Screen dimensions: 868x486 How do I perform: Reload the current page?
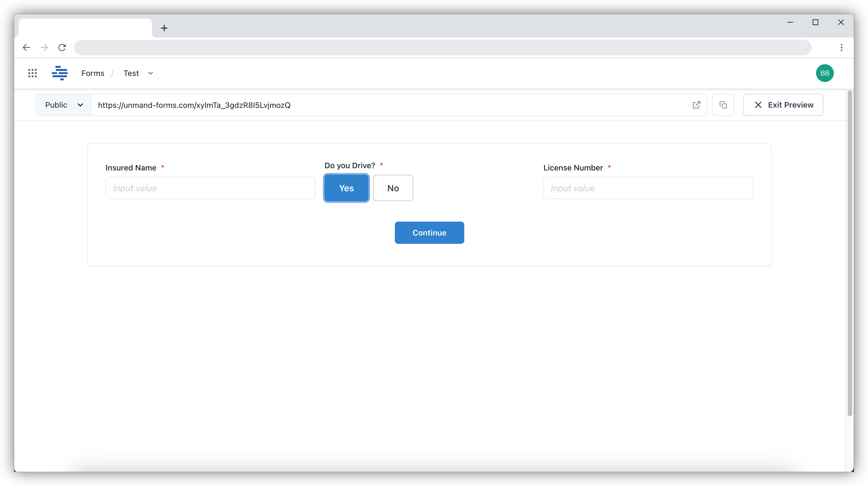pos(62,47)
